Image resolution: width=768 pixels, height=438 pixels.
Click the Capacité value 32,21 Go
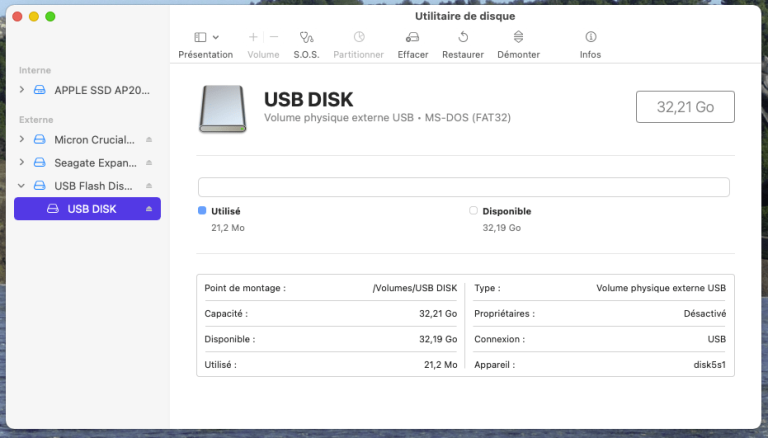coord(438,314)
